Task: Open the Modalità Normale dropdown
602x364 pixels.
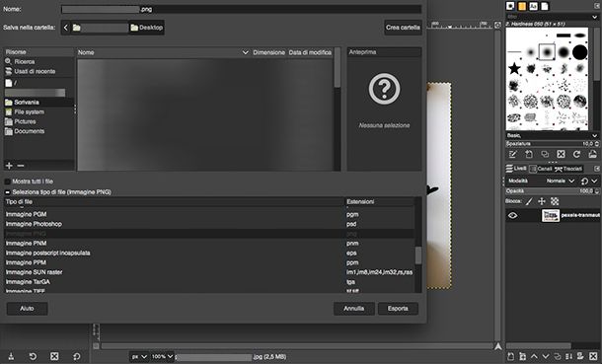Action: pyautogui.click(x=561, y=181)
